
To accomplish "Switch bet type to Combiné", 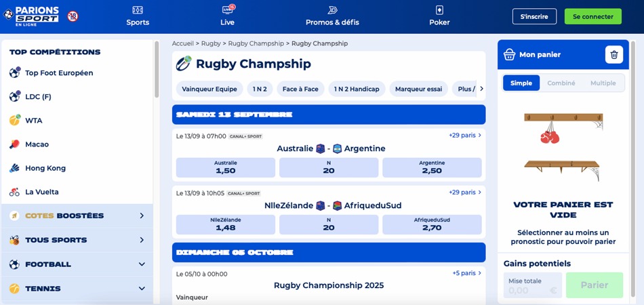I will tap(561, 83).
